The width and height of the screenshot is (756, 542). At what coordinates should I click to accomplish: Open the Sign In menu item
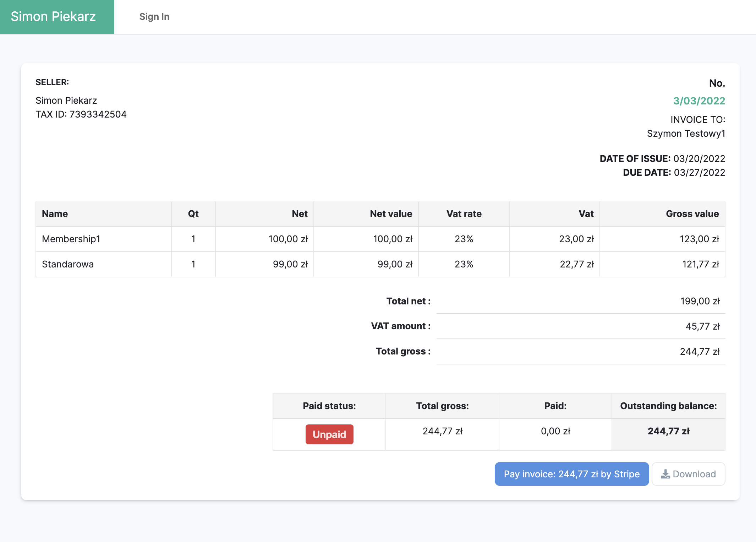click(154, 17)
